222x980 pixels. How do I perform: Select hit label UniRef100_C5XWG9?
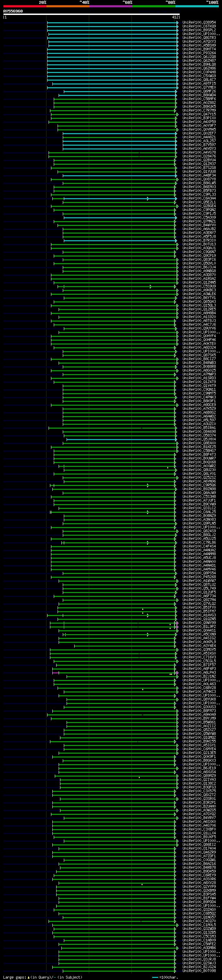tap(199, 76)
